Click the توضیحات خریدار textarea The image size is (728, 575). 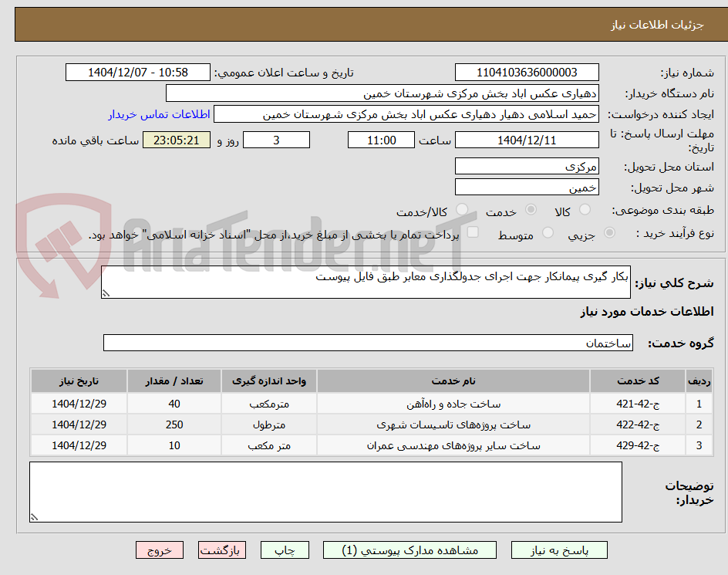[325, 492]
